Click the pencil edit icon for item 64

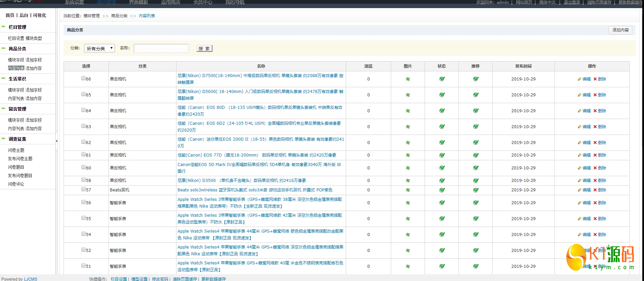(579, 111)
